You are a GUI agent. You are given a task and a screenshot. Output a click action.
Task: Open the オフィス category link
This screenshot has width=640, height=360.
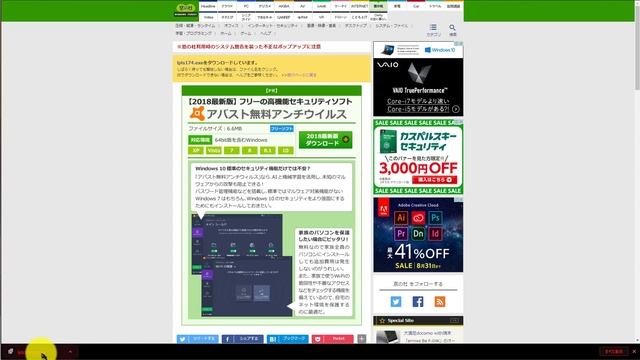click(x=231, y=25)
